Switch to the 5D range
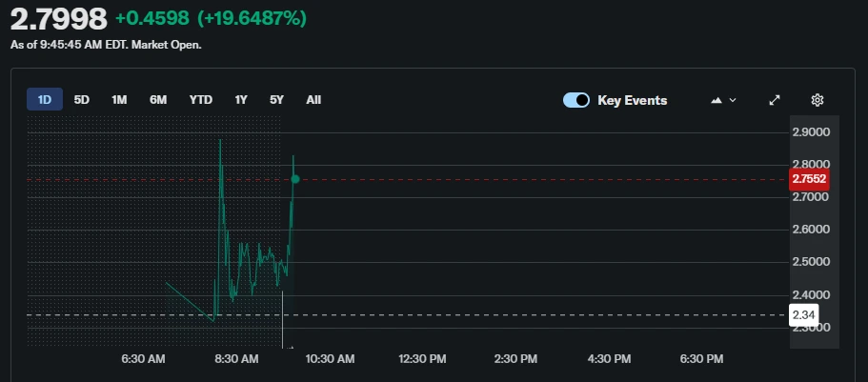 coord(82,99)
